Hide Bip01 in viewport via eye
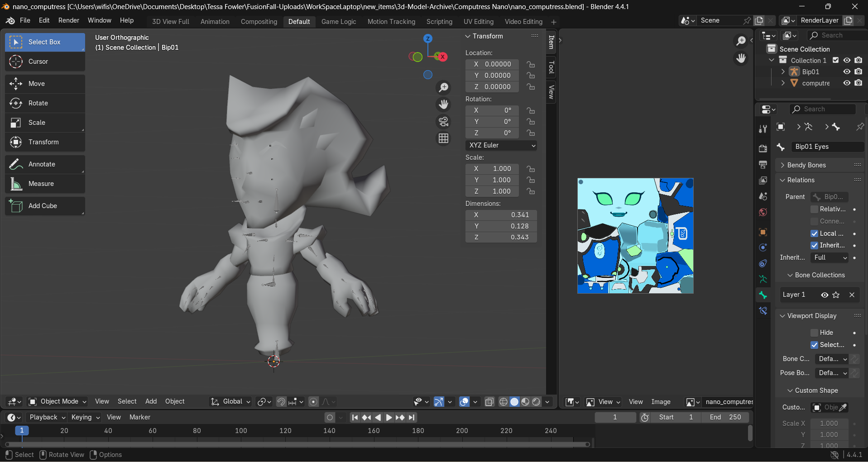Viewport: 868px width, 462px height. pyautogui.click(x=847, y=71)
